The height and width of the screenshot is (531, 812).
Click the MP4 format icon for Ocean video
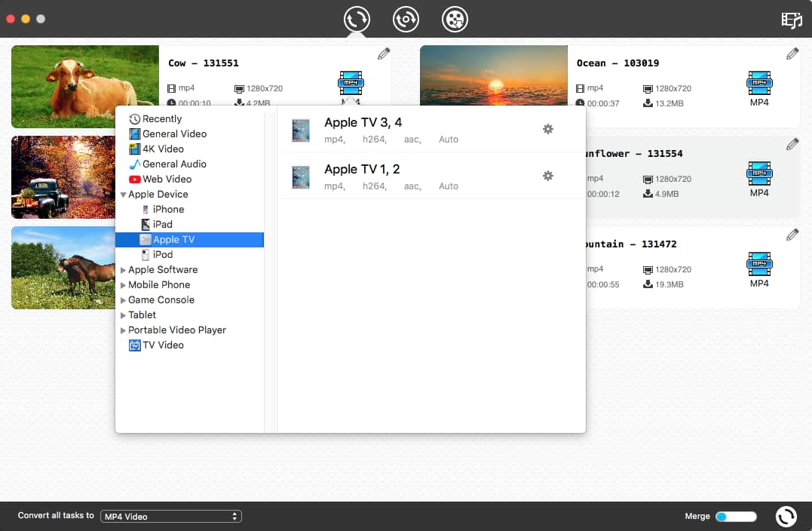pyautogui.click(x=759, y=84)
